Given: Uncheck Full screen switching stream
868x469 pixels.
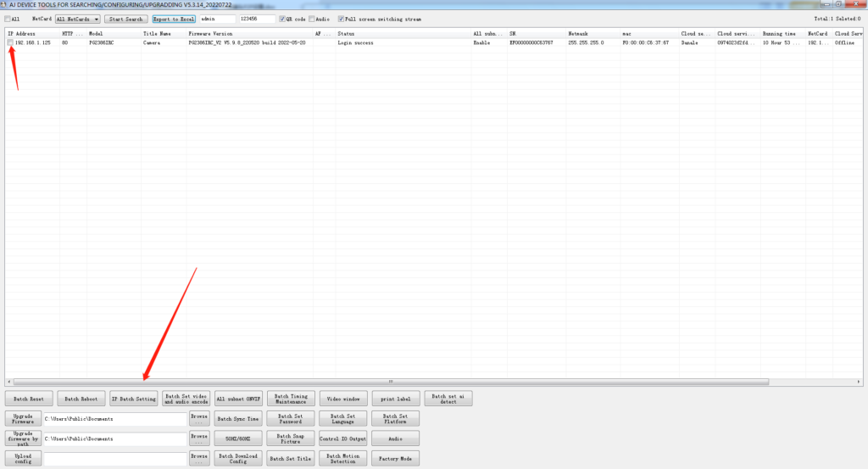Looking at the screenshot, I should click(341, 19).
